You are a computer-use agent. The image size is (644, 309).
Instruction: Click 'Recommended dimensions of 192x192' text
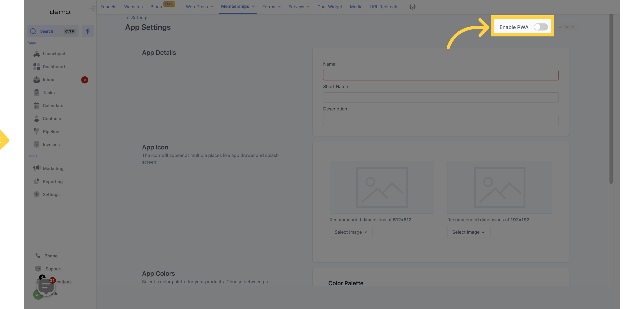(x=488, y=220)
